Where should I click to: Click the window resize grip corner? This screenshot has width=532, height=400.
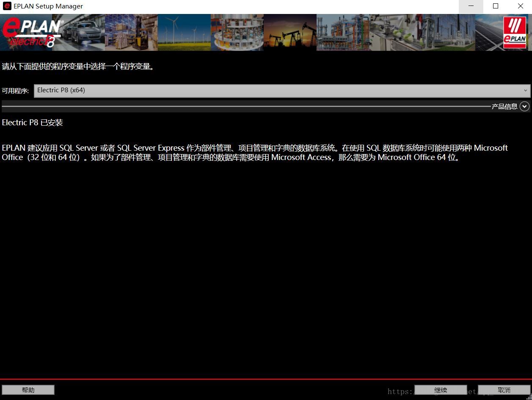(529, 397)
